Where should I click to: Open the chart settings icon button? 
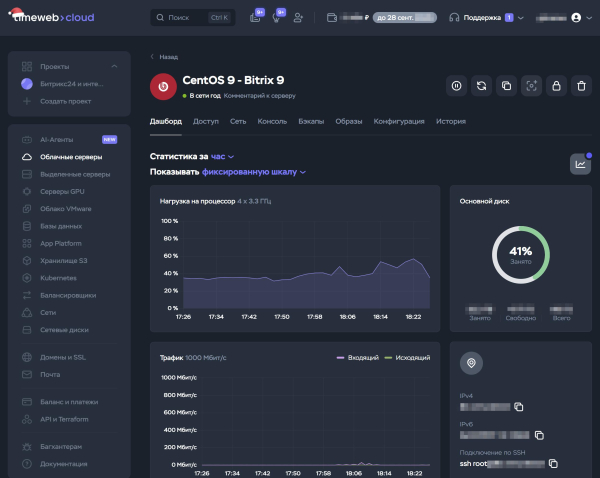[x=580, y=164]
